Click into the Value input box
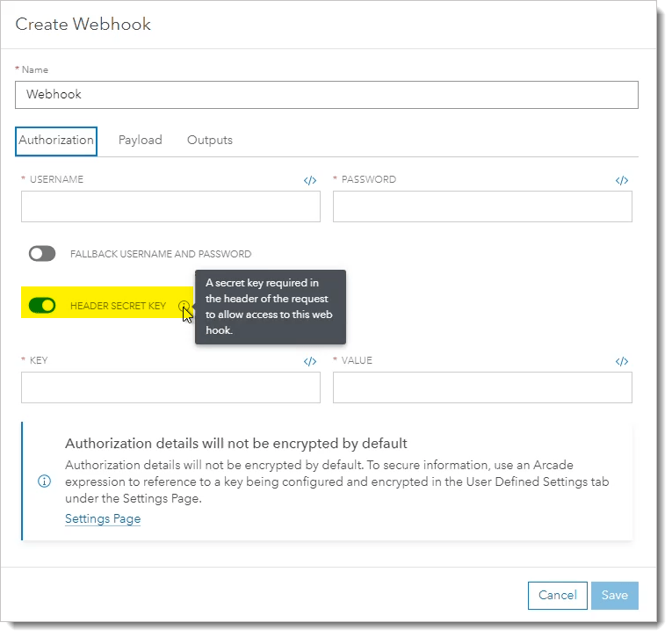 pos(482,387)
